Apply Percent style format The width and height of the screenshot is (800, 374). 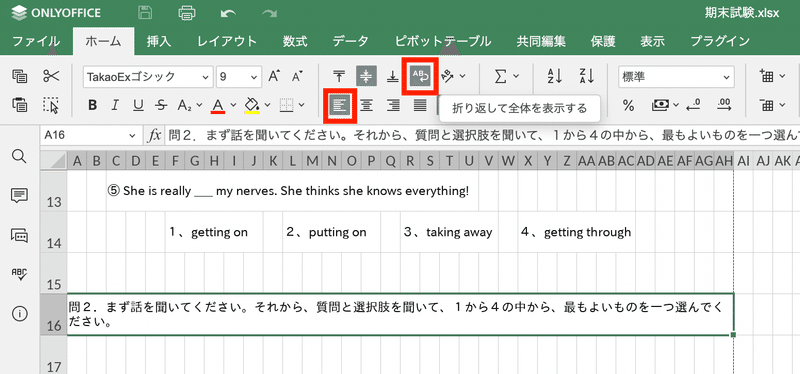629,106
